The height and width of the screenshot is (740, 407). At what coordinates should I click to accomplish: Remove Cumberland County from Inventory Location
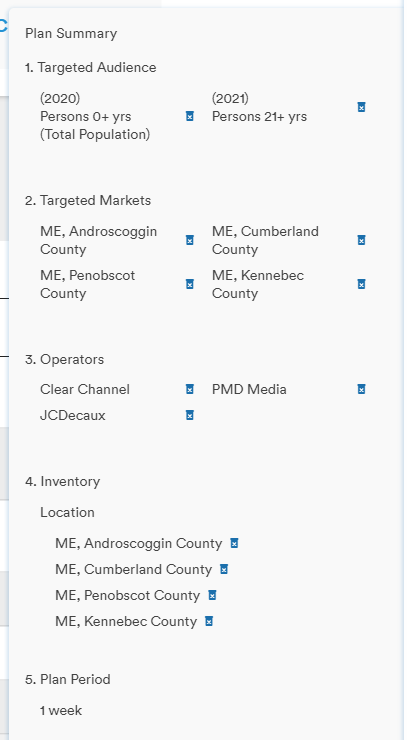click(224, 569)
